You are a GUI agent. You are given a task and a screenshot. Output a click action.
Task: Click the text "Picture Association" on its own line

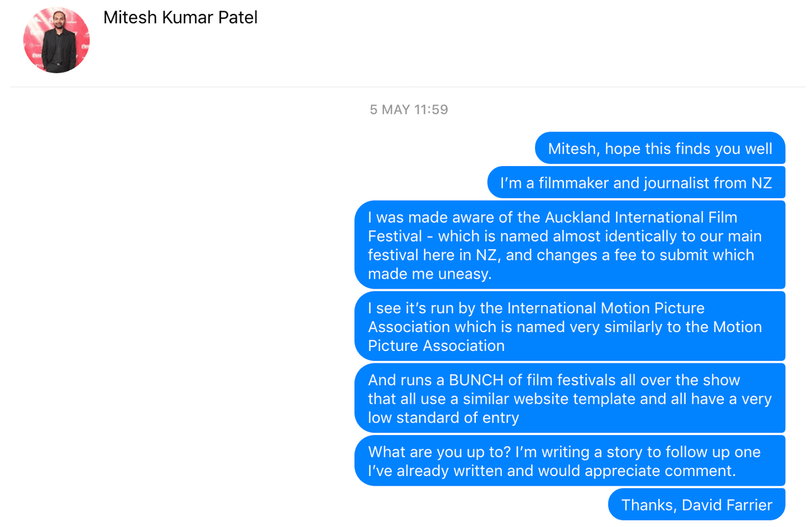click(x=436, y=346)
